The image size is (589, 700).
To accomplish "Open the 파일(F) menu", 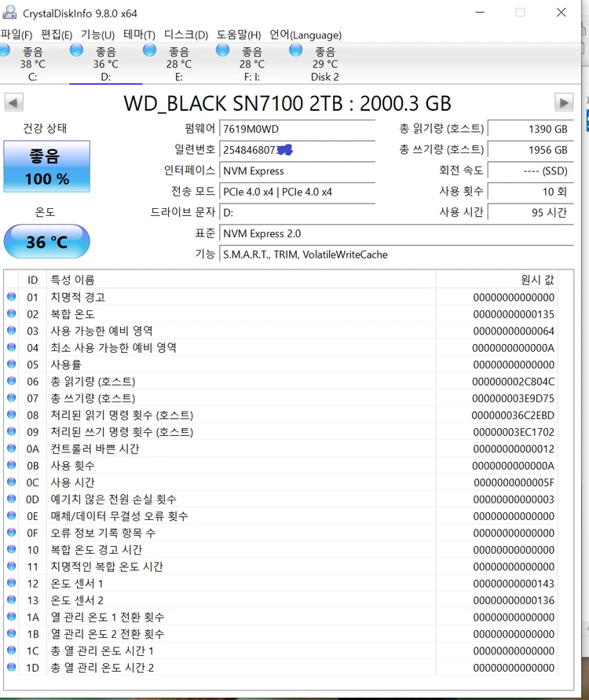I will [x=16, y=35].
